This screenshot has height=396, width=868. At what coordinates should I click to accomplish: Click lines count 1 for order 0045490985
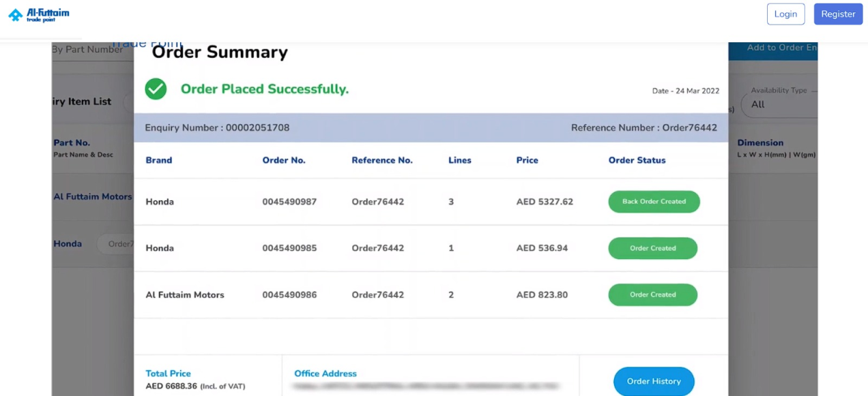click(x=451, y=248)
